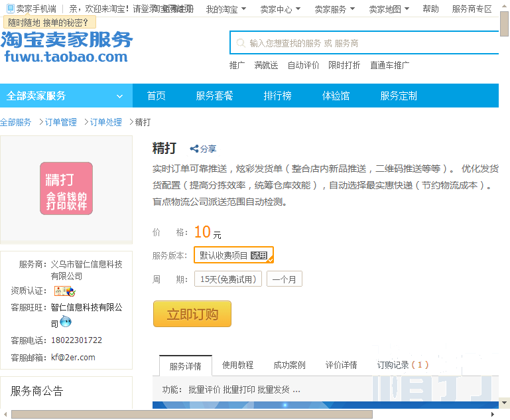The height and width of the screenshot is (420, 510).
Task: Click the 卖家手机端 phone icon
Action: (11, 9)
